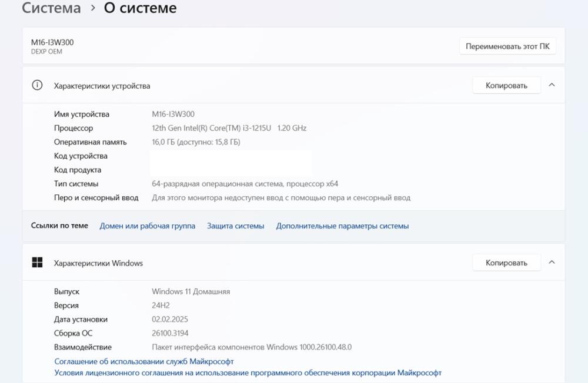Click the Переименовать этот ПК button
Viewport: 588px width, 383px height.
[508, 46]
